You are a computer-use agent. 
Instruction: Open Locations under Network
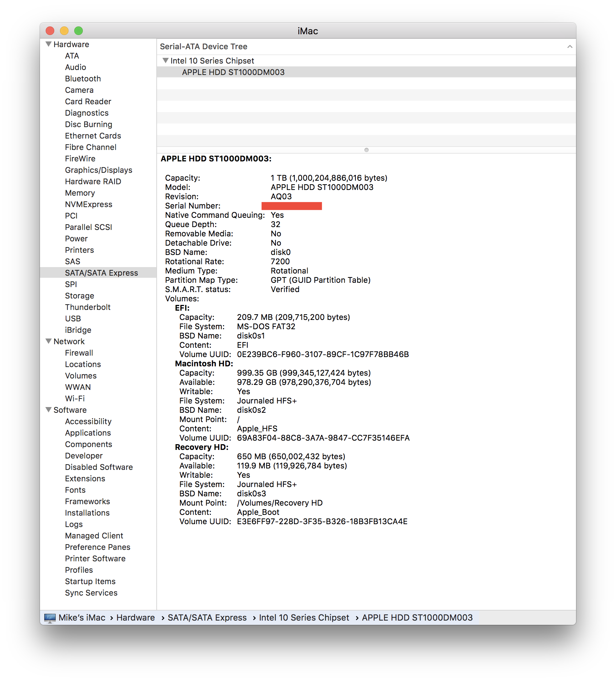click(x=83, y=365)
